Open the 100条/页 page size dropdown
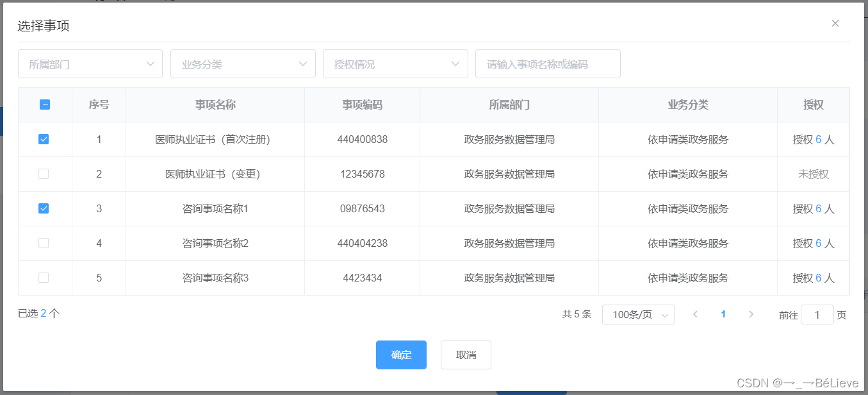Viewport: 868px width, 395px height. pyautogui.click(x=637, y=314)
